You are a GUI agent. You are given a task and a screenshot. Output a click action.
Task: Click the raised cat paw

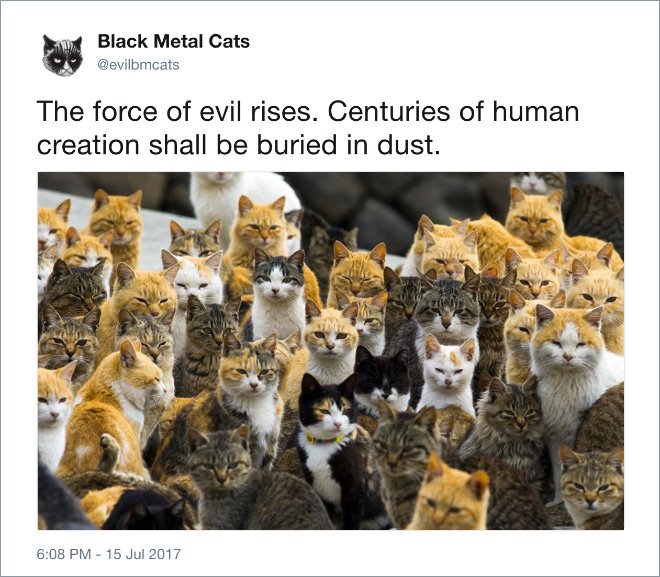point(109,452)
